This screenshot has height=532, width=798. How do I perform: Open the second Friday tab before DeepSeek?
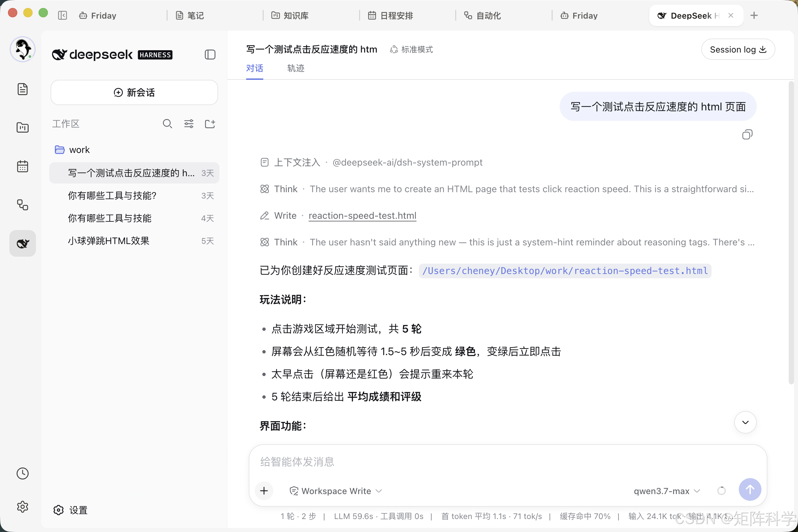pos(579,16)
